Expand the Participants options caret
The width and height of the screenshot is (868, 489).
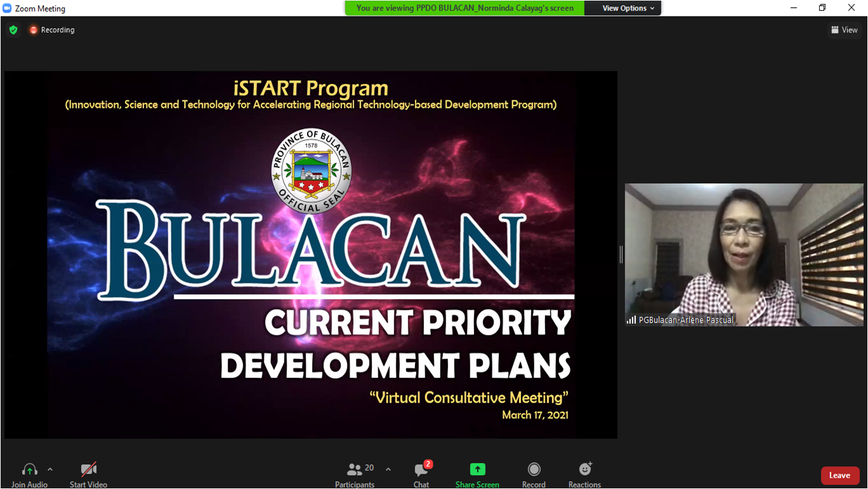(x=388, y=470)
